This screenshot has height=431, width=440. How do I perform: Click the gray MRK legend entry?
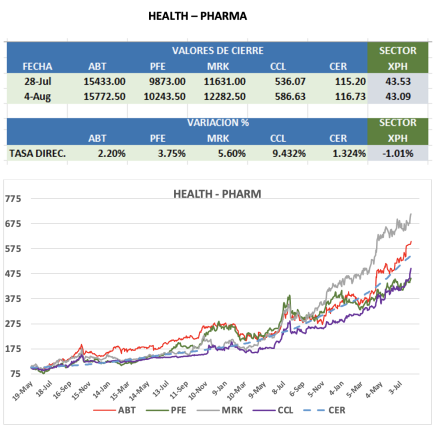(x=220, y=410)
